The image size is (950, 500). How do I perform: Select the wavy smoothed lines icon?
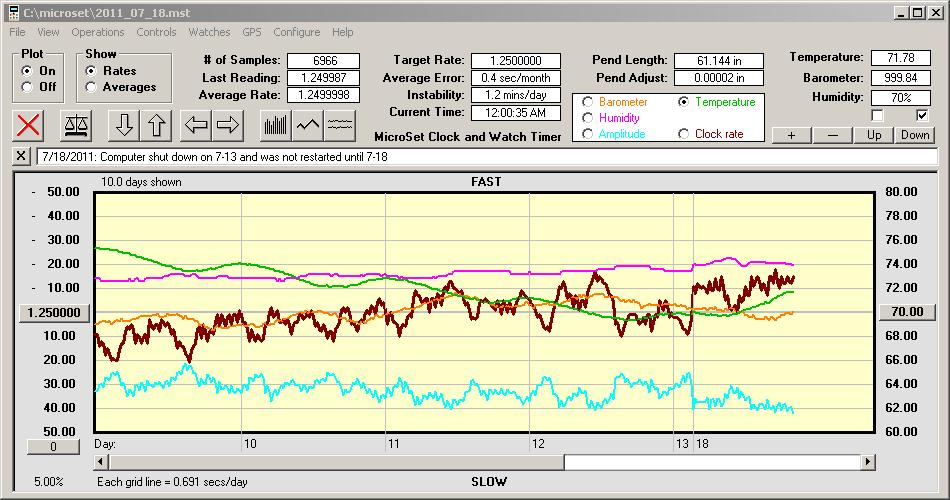340,125
